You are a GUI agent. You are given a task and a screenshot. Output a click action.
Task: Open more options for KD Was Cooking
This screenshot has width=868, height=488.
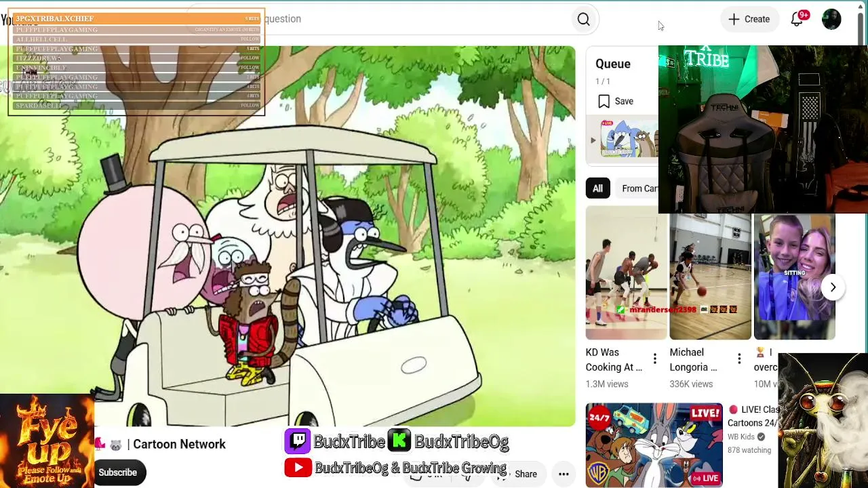(654, 359)
